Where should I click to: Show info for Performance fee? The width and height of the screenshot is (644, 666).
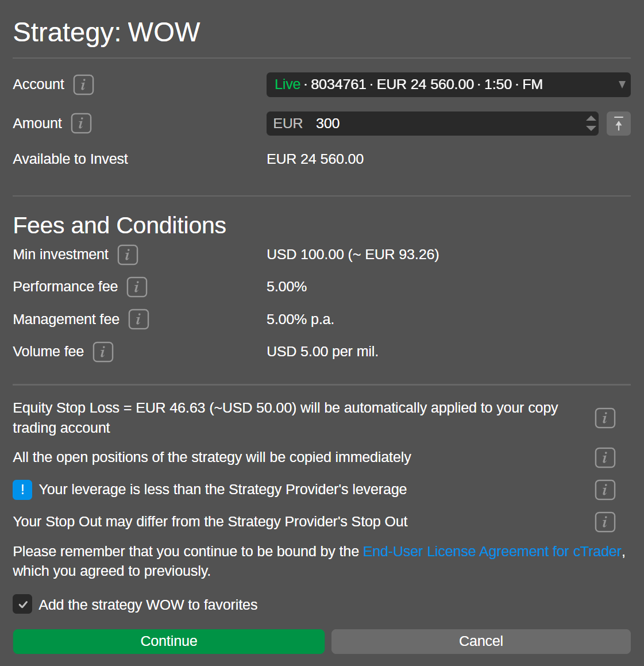pos(137,287)
